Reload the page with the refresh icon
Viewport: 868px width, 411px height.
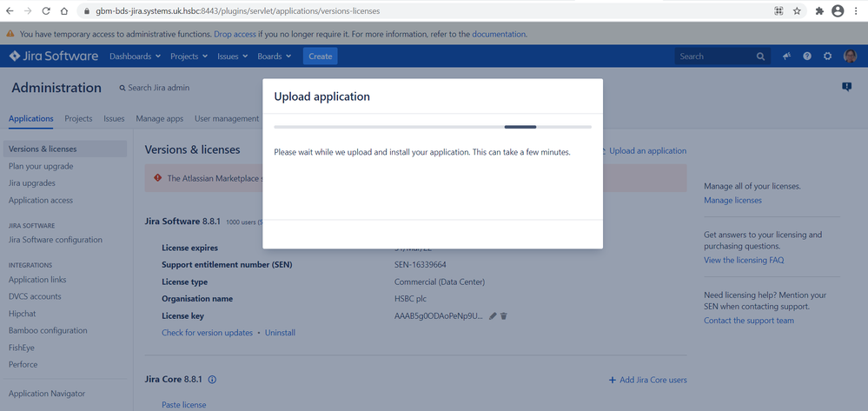point(46,10)
